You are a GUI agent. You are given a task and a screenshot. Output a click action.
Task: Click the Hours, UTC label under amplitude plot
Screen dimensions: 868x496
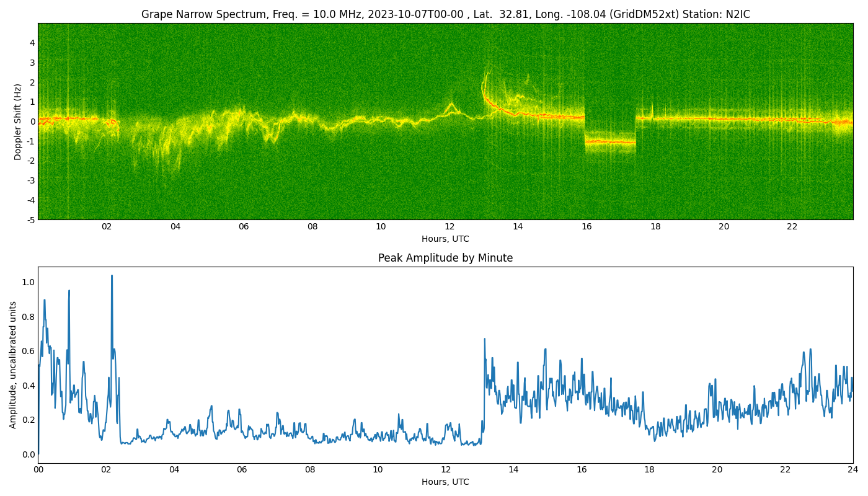[445, 482]
